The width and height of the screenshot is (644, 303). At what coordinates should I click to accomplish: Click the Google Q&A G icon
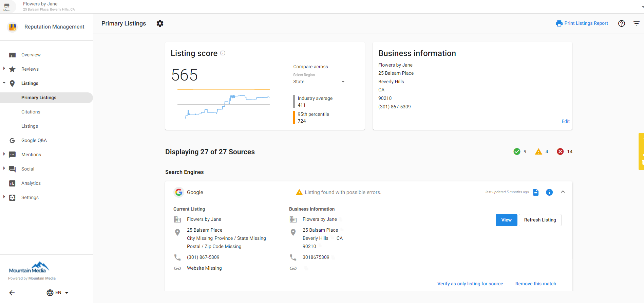[12, 141]
